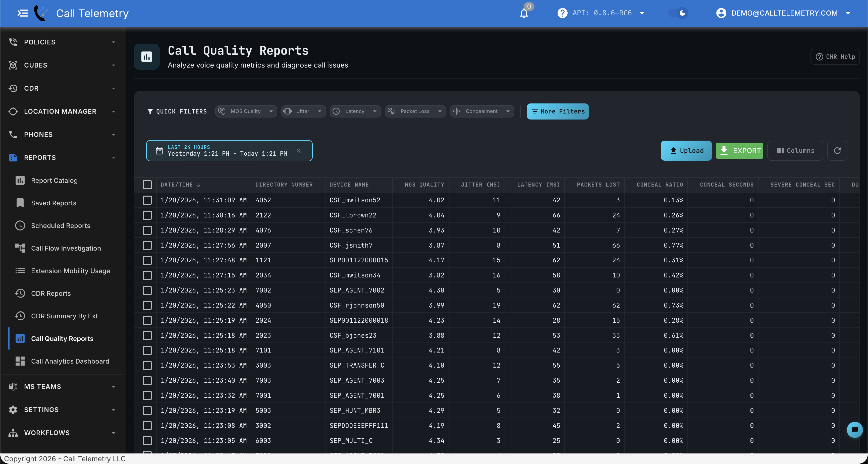The height and width of the screenshot is (464, 868).
Task: Click the user account avatar icon
Action: tap(721, 13)
